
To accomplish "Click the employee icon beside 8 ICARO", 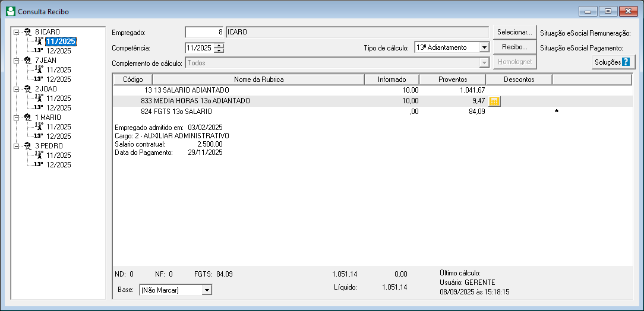I will (28, 32).
